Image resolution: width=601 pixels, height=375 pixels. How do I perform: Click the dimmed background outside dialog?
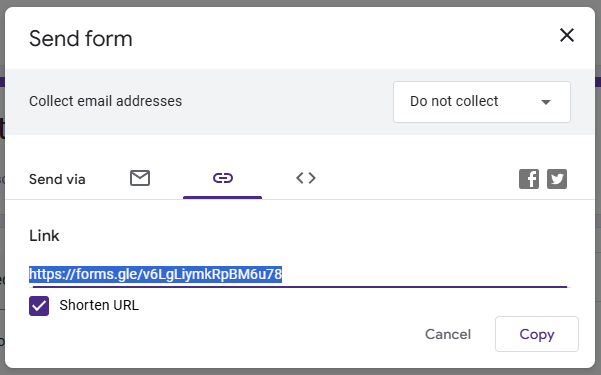pyautogui.click(x=598, y=230)
